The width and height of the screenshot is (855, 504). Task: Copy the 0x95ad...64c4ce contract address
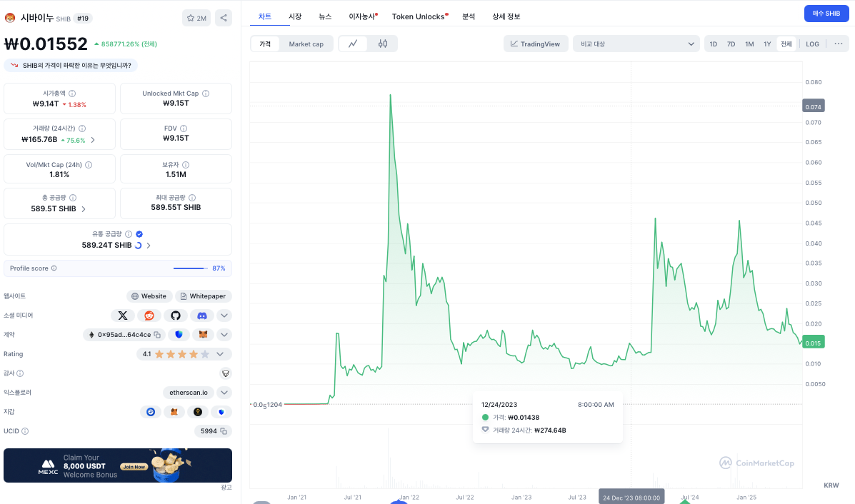157,335
